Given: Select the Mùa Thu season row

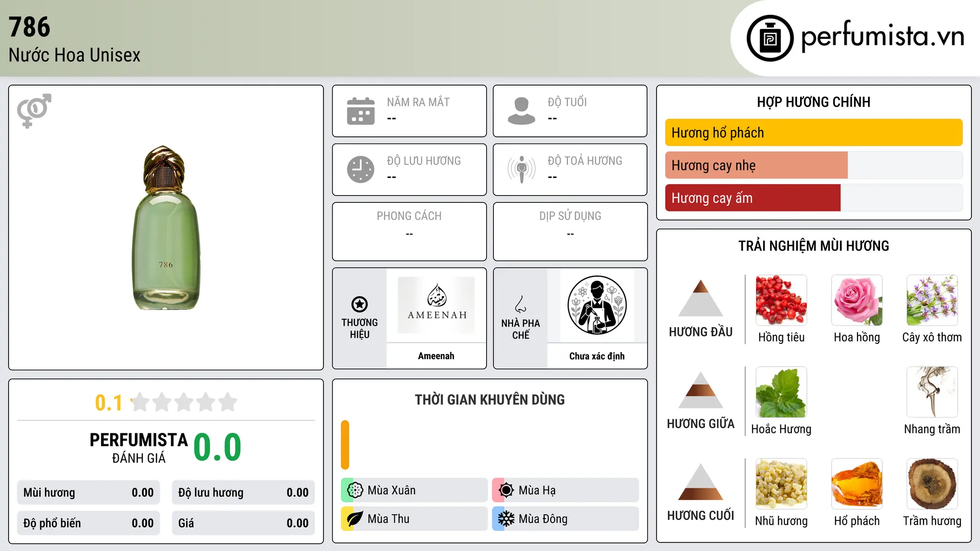Looking at the screenshot, I should point(414,519).
